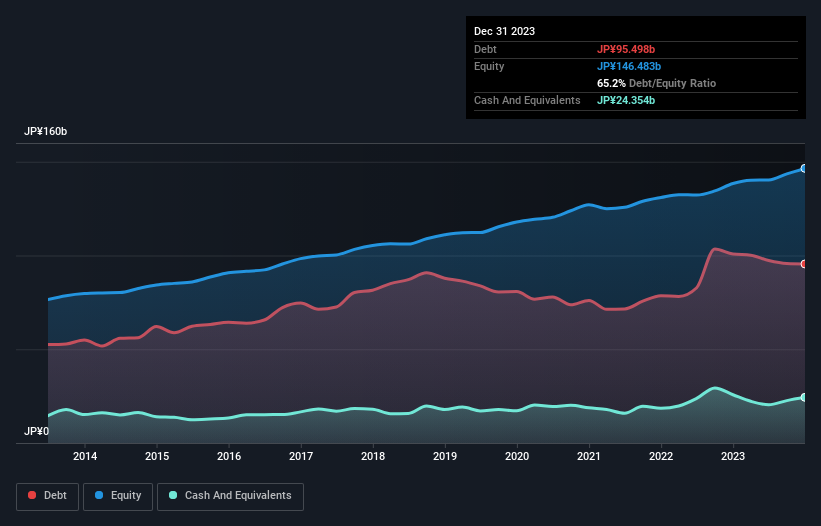Click the 2015 x-axis label

pos(157,456)
